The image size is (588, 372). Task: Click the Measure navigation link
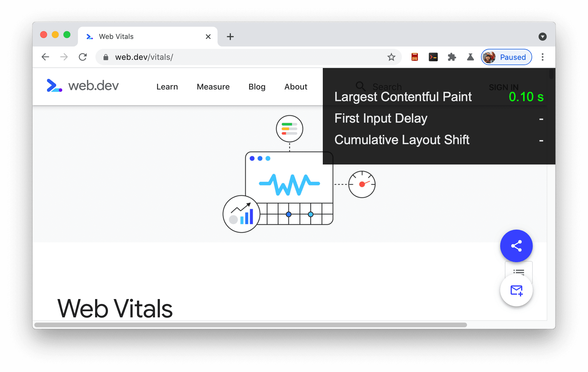(x=213, y=86)
